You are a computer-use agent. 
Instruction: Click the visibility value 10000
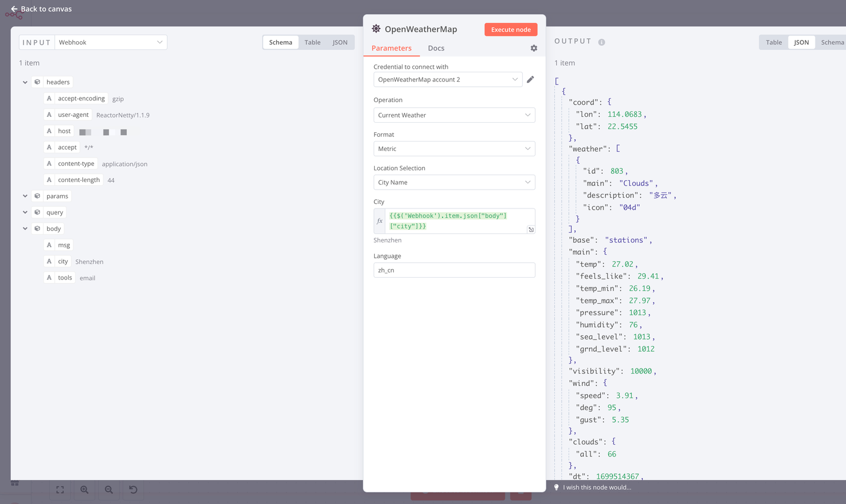tap(641, 371)
